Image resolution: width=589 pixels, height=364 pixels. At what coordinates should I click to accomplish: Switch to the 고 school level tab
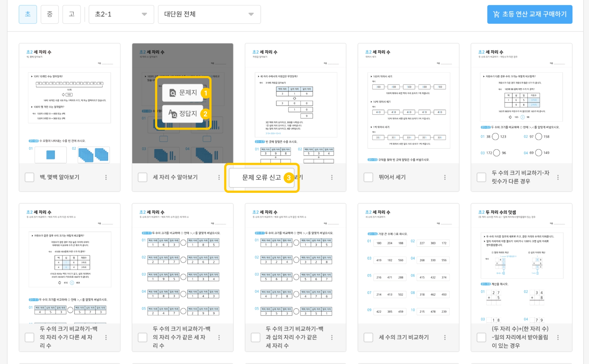pos(71,14)
